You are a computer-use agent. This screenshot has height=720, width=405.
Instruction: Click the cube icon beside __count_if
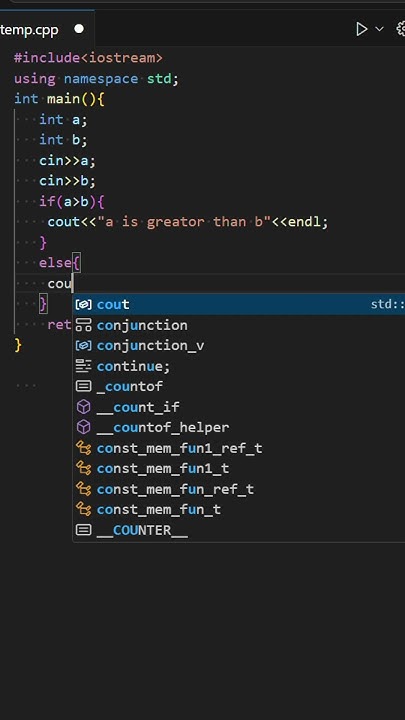tap(83, 407)
